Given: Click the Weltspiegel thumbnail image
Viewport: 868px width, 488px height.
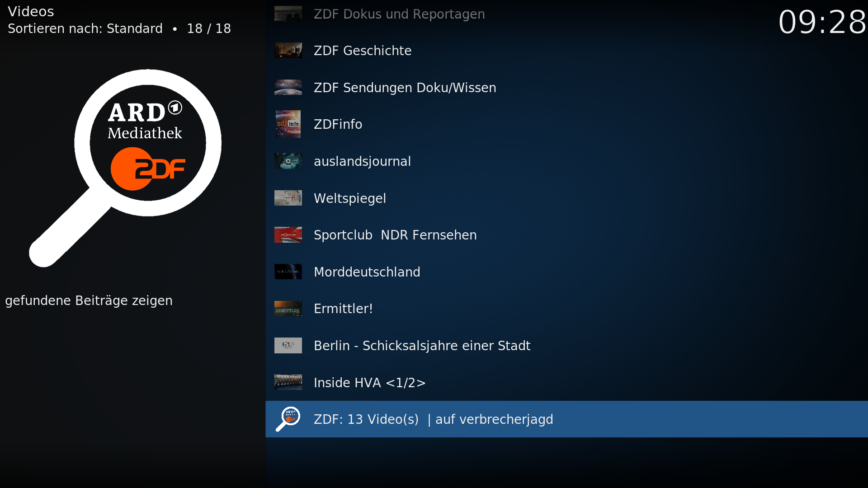Looking at the screenshot, I should coord(288,198).
